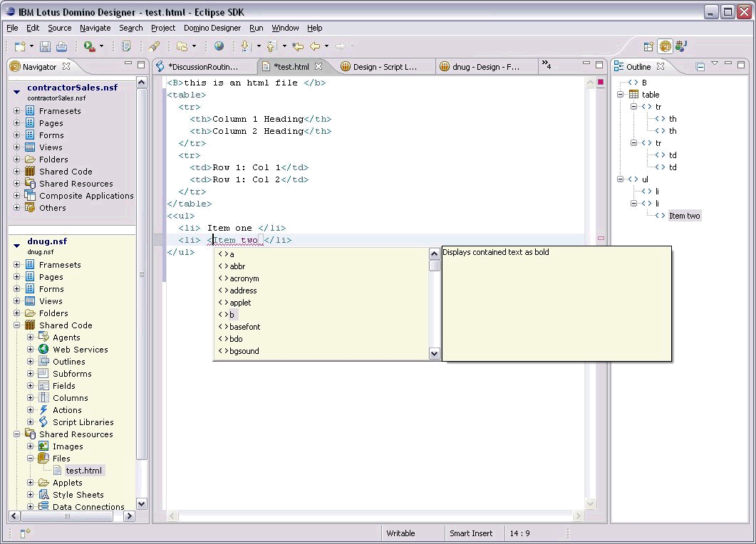Open the Navigate menu
The image size is (756, 544).
95,28
